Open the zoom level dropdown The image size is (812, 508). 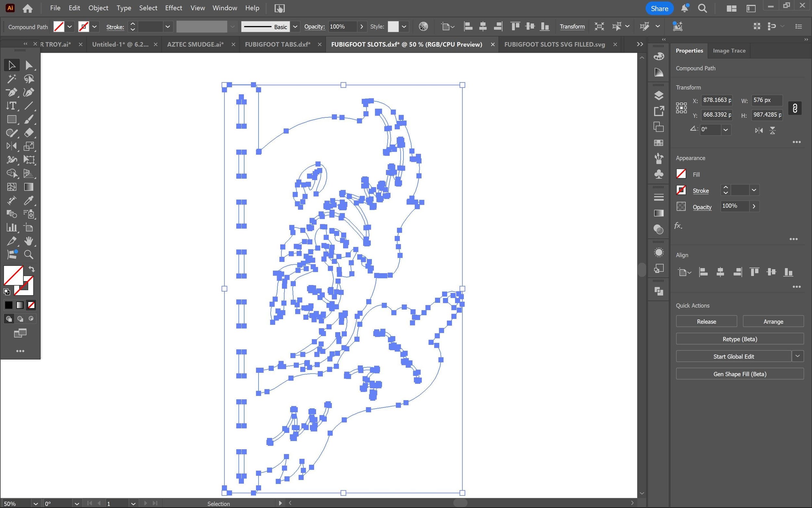pyautogui.click(x=35, y=504)
